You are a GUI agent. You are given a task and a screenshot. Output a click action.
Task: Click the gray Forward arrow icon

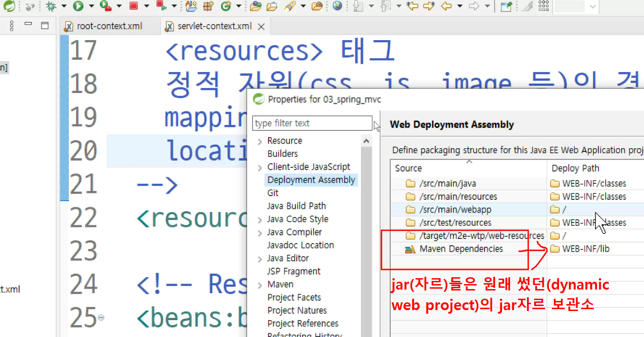[x=474, y=6]
